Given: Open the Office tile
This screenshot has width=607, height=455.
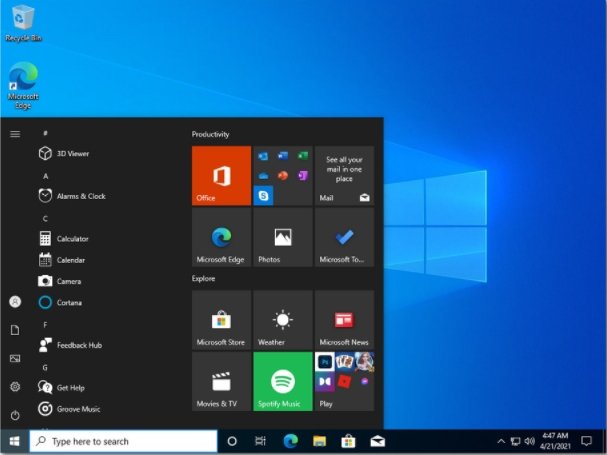Looking at the screenshot, I should click(221, 175).
